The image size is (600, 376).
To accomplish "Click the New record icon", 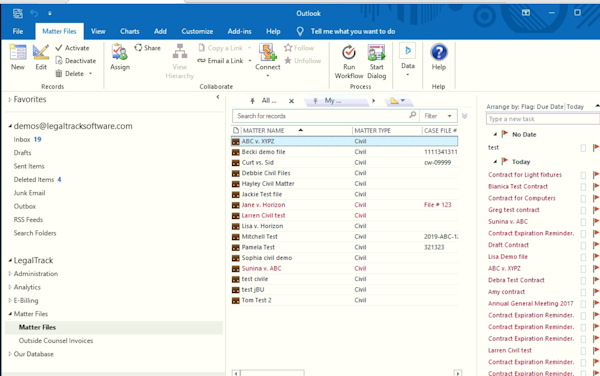I will (x=18, y=52).
